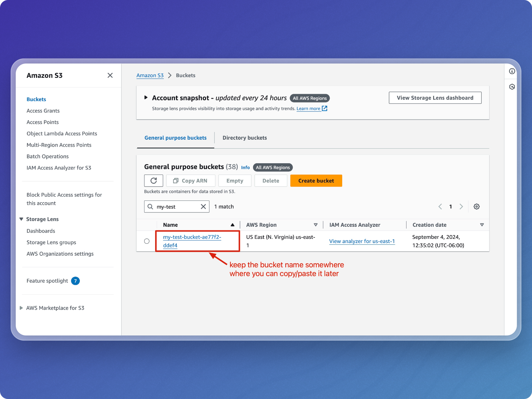Image resolution: width=532 pixels, height=399 pixels.
Task: Open Feature spotlight in sidebar
Action: [47, 281]
